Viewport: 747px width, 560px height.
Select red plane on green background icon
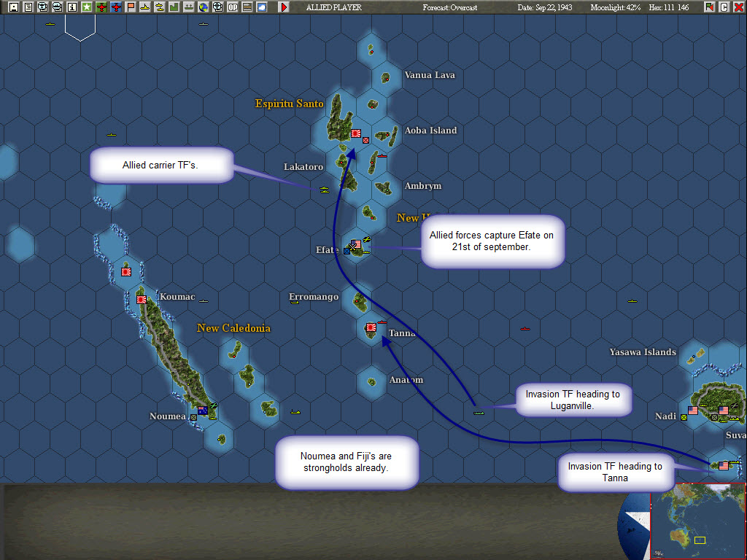[x=101, y=7]
